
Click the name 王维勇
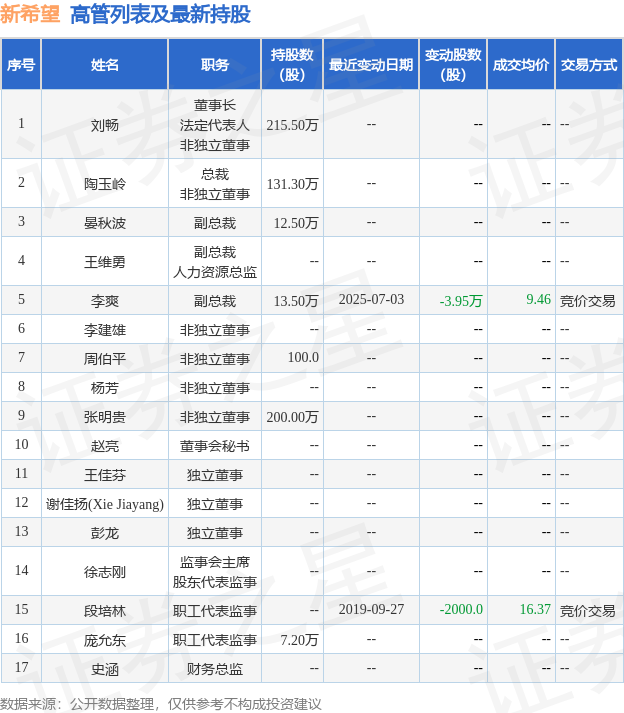point(105,262)
